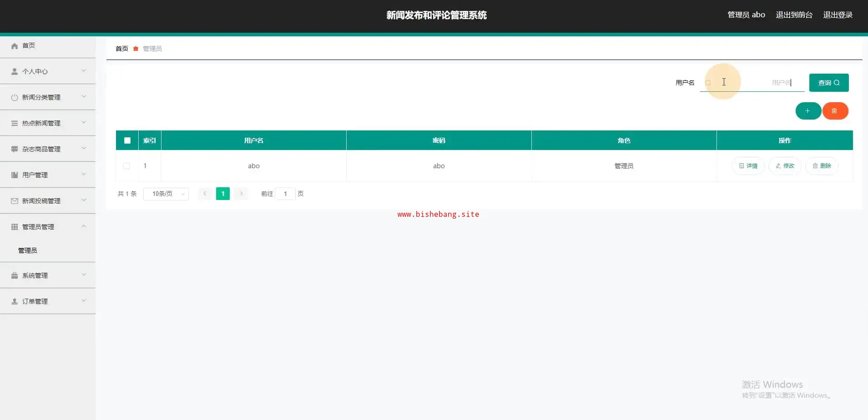Click 退出登录 in the top bar

pyautogui.click(x=838, y=15)
